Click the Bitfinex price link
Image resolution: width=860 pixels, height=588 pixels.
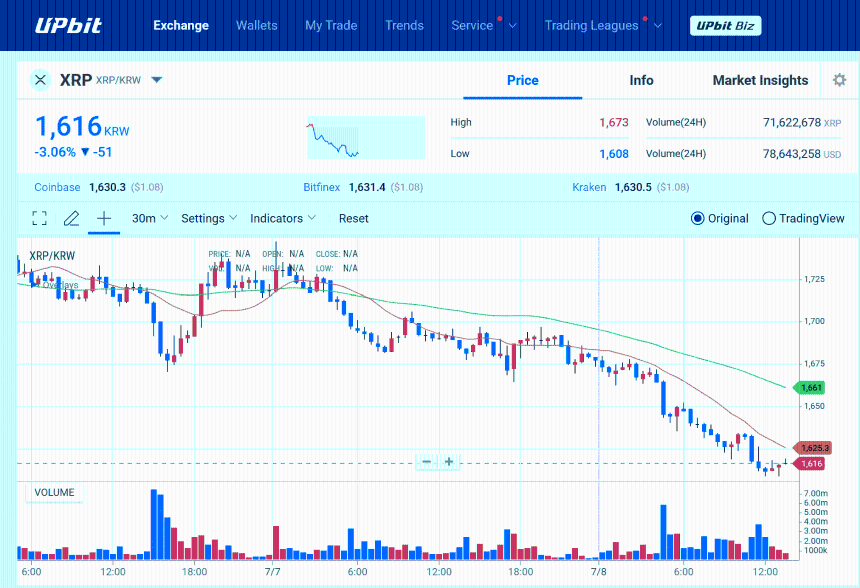322,187
